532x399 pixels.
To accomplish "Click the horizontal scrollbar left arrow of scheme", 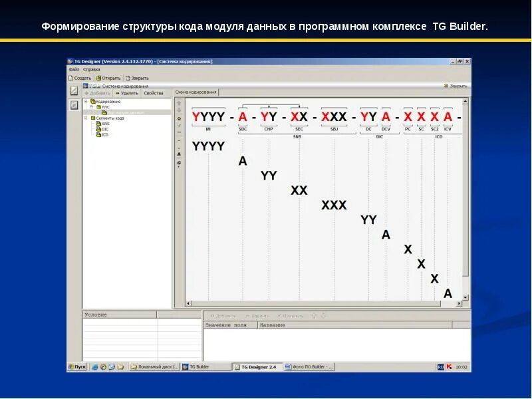I will click(x=189, y=303).
